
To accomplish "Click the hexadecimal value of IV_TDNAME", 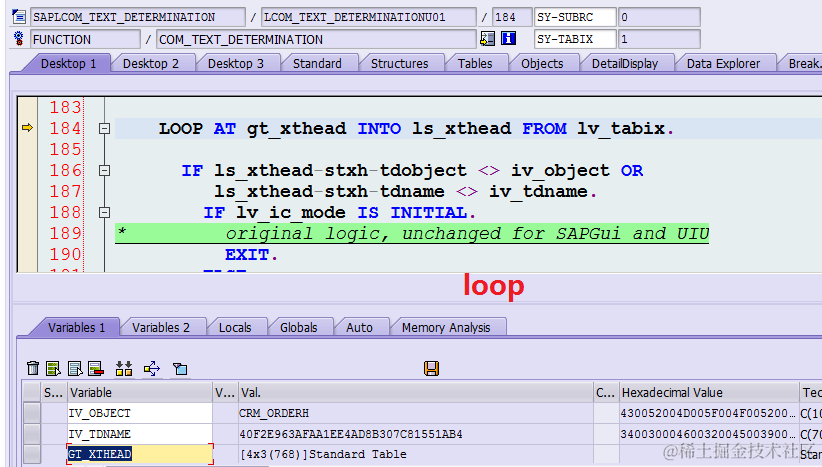I will click(x=709, y=434).
